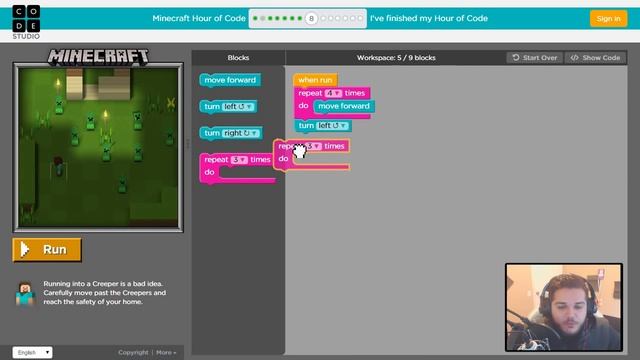Click the Sign in button
The image size is (640, 360).
[x=608, y=18]
